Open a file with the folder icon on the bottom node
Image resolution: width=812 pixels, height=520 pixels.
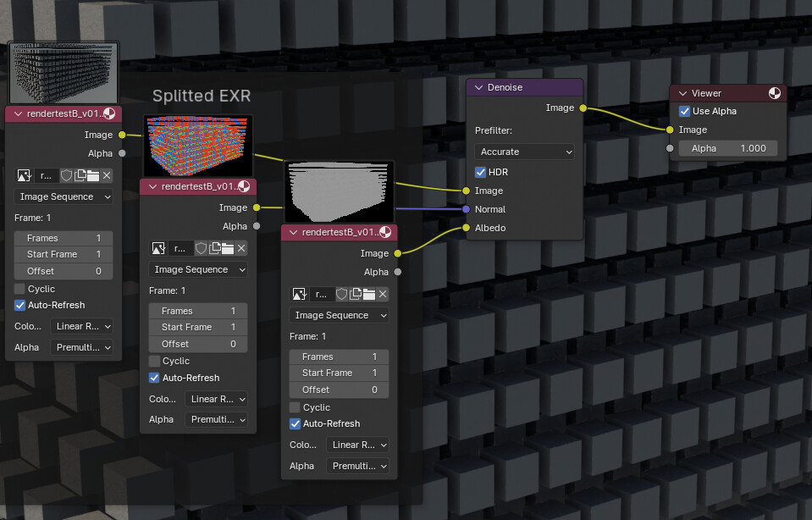coord(369,294)
